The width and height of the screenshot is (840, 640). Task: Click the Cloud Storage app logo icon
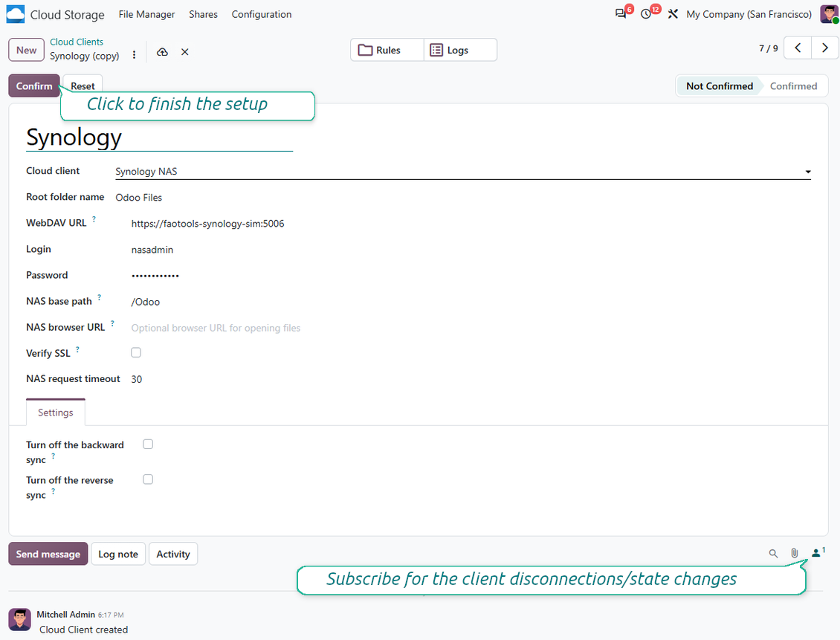click(x=15, y=14)
